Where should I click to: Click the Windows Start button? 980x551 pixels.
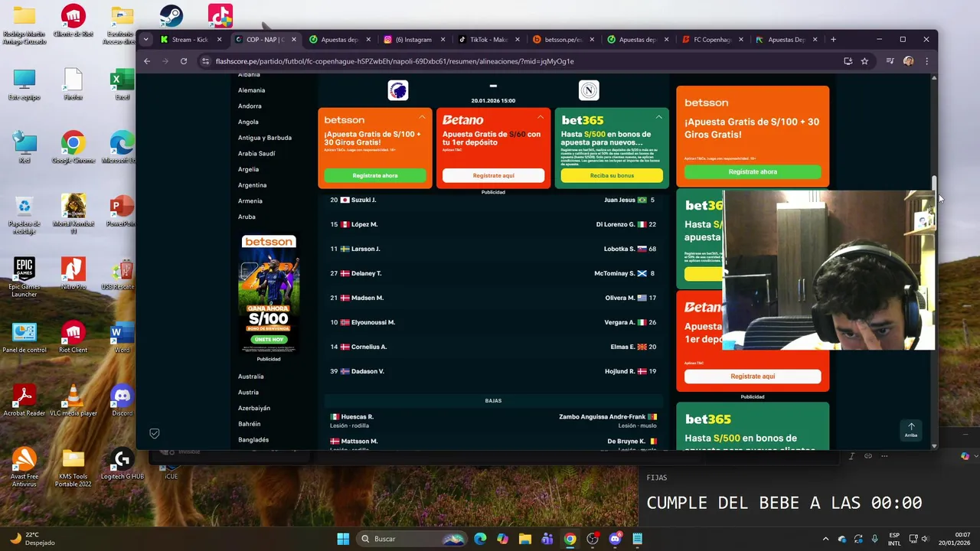(x=343, y=539)
